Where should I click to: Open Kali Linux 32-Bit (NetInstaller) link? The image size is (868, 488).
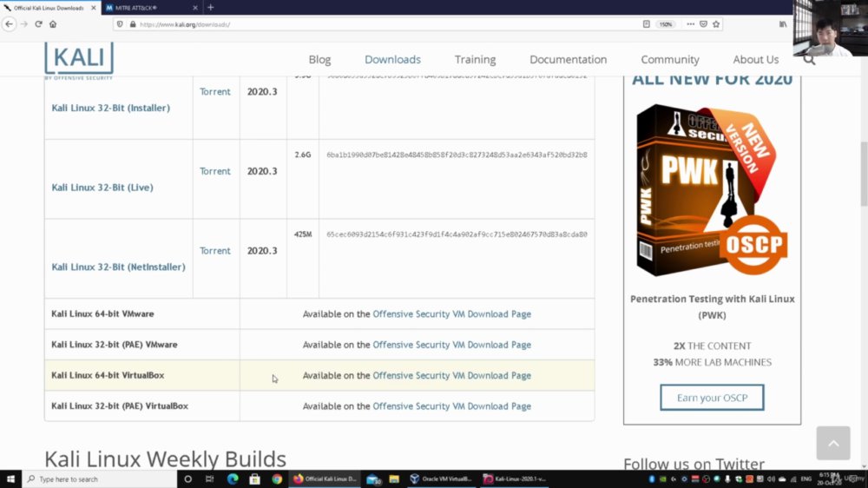click(x=118, y=267)
